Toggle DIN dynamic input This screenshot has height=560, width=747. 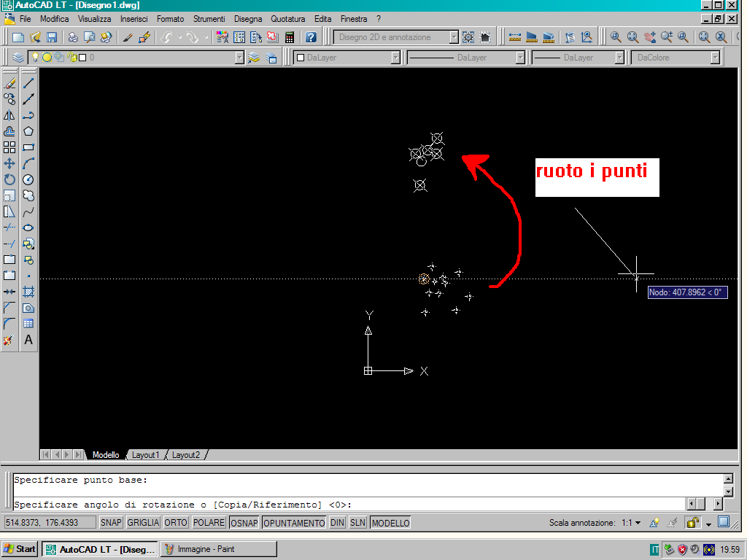tap(337, 523)
